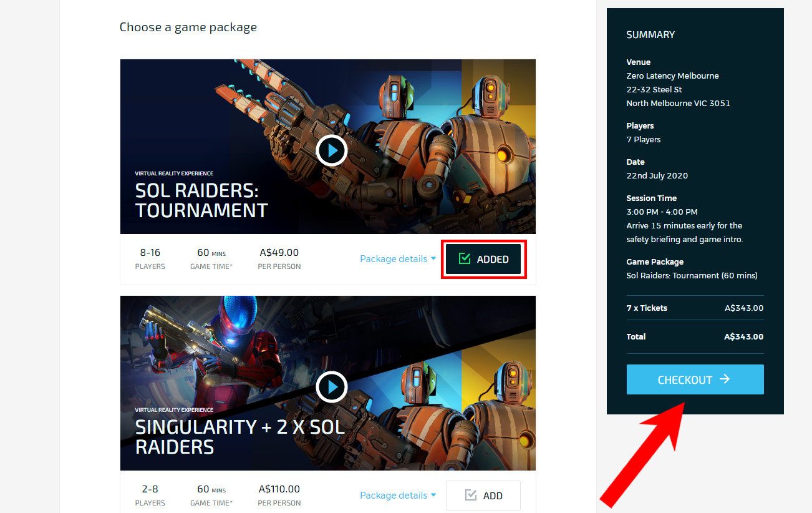The image size is (812, 513).
Task: Select the "Venue" label in the summary
Action: pyautogui.click(x=639, y=62)
